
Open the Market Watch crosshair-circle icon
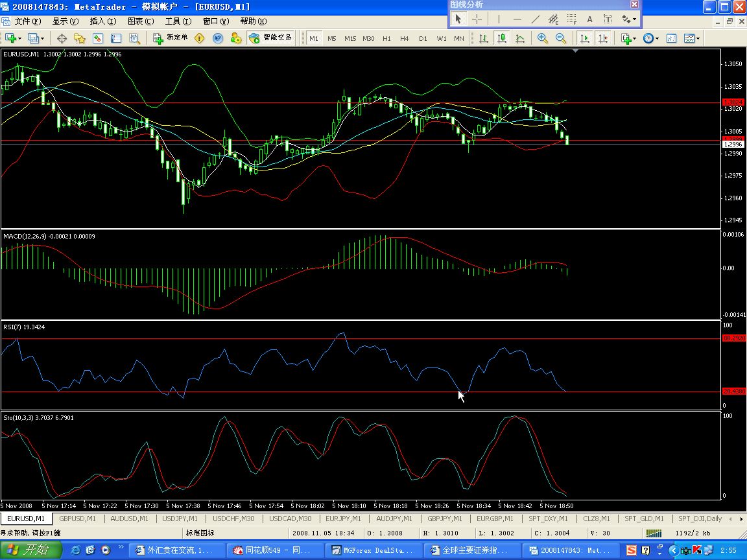[62, 38]
